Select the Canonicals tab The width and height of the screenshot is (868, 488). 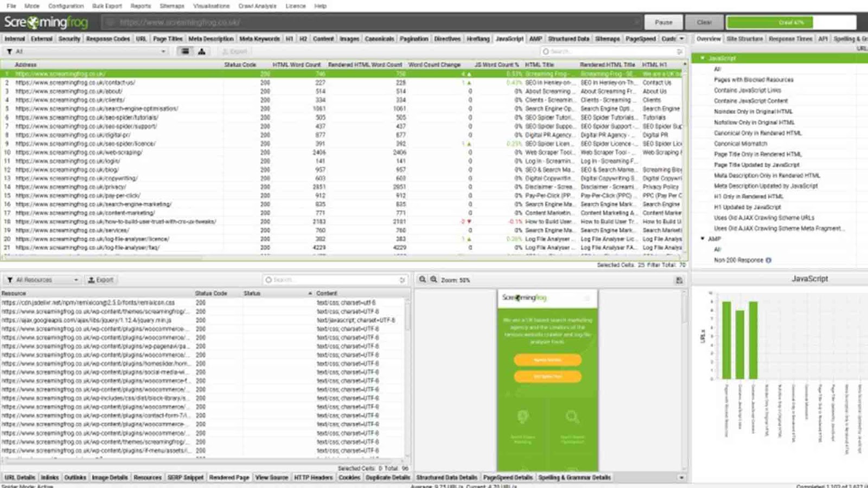(379, 38)
